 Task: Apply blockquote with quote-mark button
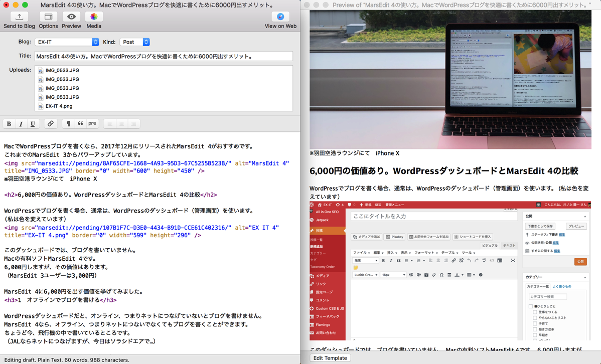click(80, 124)
